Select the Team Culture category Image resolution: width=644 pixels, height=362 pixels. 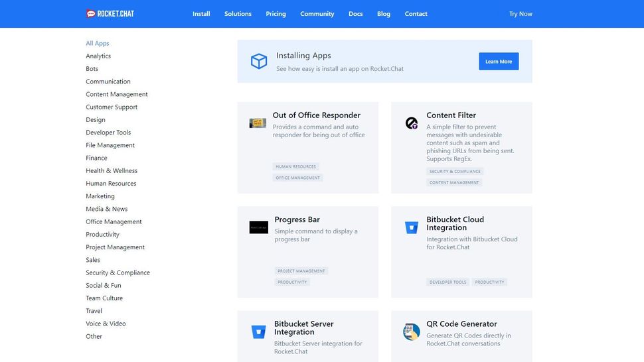click(104, 297)
